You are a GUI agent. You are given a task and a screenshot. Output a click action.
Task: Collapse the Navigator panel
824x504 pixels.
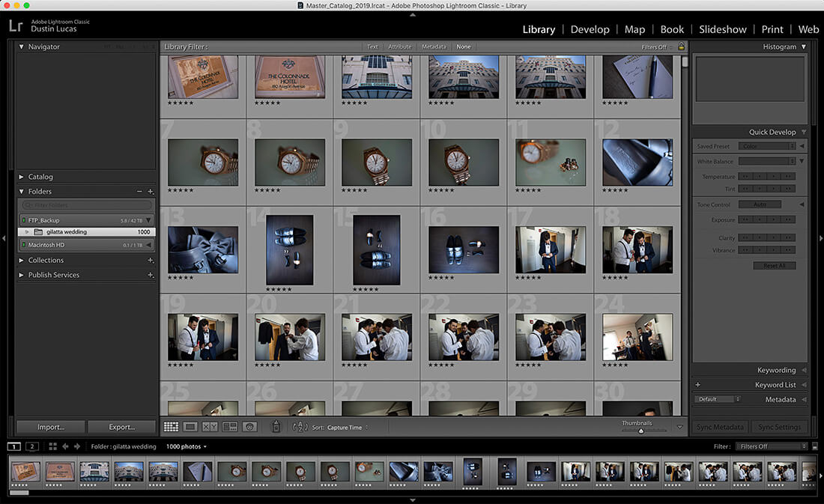click(22, 46)
